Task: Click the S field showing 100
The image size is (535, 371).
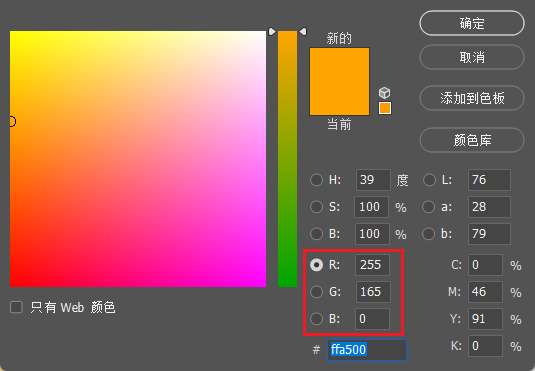Action: tap(372, 206)
